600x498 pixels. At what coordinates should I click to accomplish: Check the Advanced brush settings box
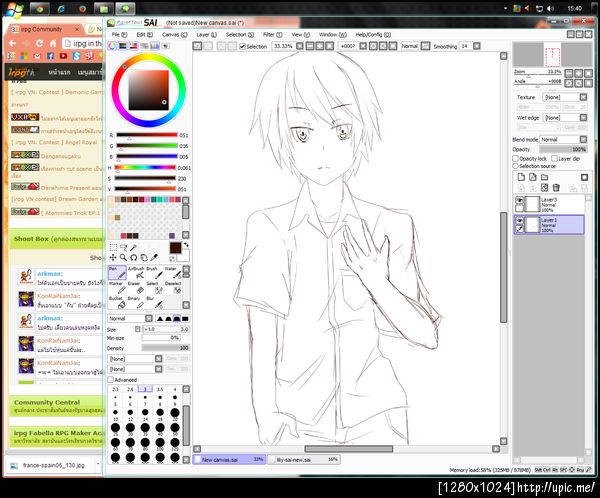pyautogui.click(x=111, y=380)
